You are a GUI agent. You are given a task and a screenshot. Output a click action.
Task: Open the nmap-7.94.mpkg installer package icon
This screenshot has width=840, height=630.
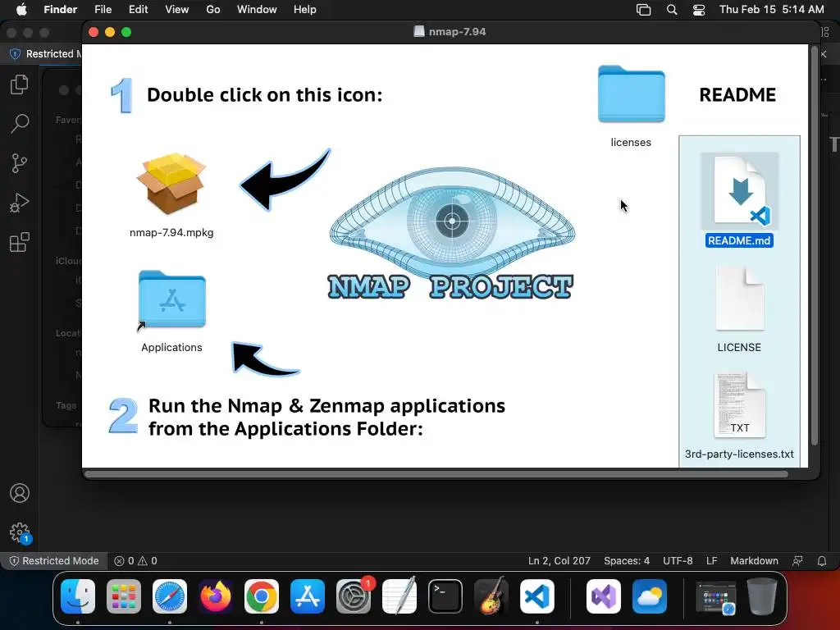click(x=171, y=183)
